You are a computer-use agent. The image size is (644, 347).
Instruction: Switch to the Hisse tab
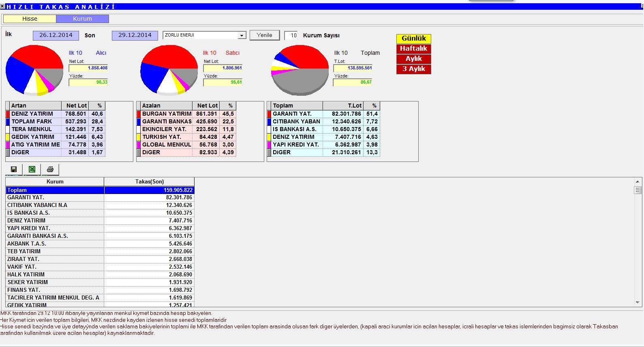(x=30, y=19)
